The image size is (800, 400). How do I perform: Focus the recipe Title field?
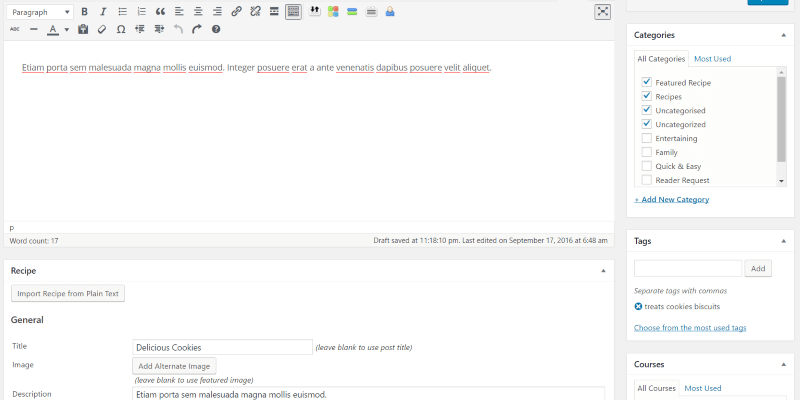click(x=222, y=347)
